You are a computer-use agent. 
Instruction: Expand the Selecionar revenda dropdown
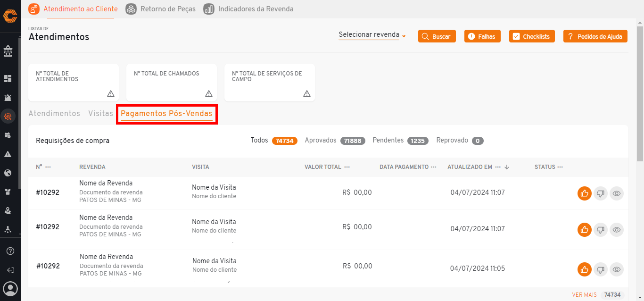pos(372,35)
